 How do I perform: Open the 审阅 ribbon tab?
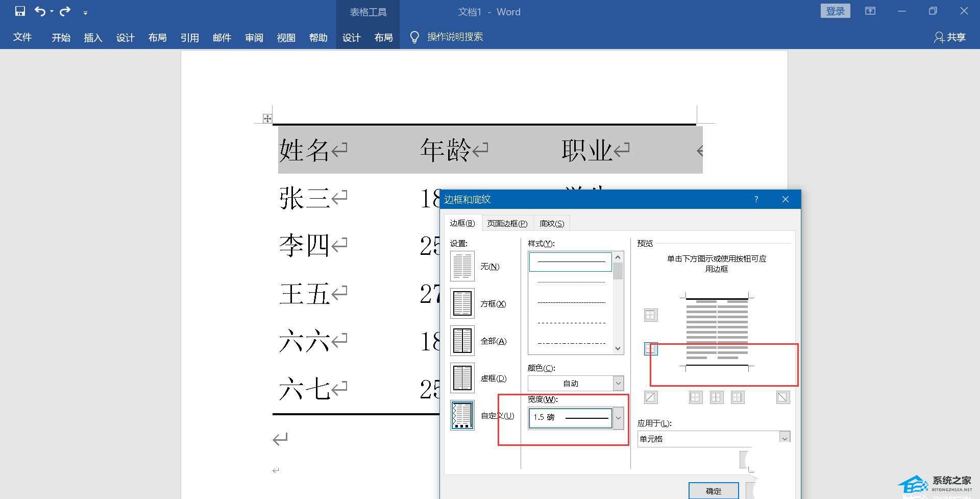click(x=254, y=37)
